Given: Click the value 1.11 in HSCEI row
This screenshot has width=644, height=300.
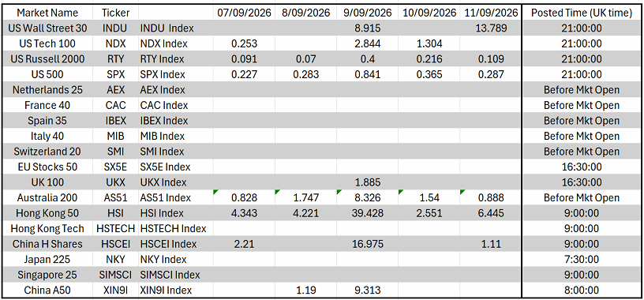Looking at the screenshot, I should 490,244.
